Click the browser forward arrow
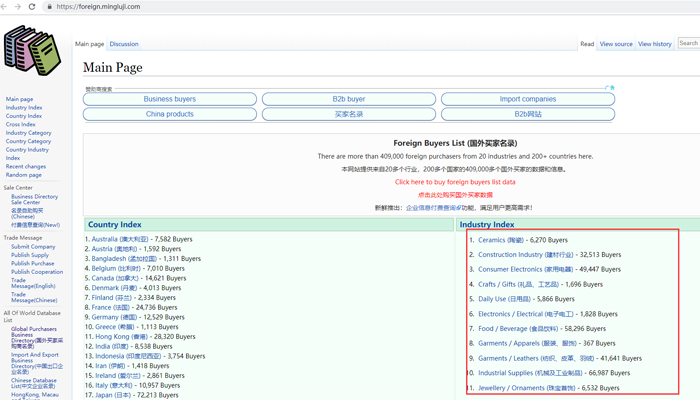 pos(18,7)
